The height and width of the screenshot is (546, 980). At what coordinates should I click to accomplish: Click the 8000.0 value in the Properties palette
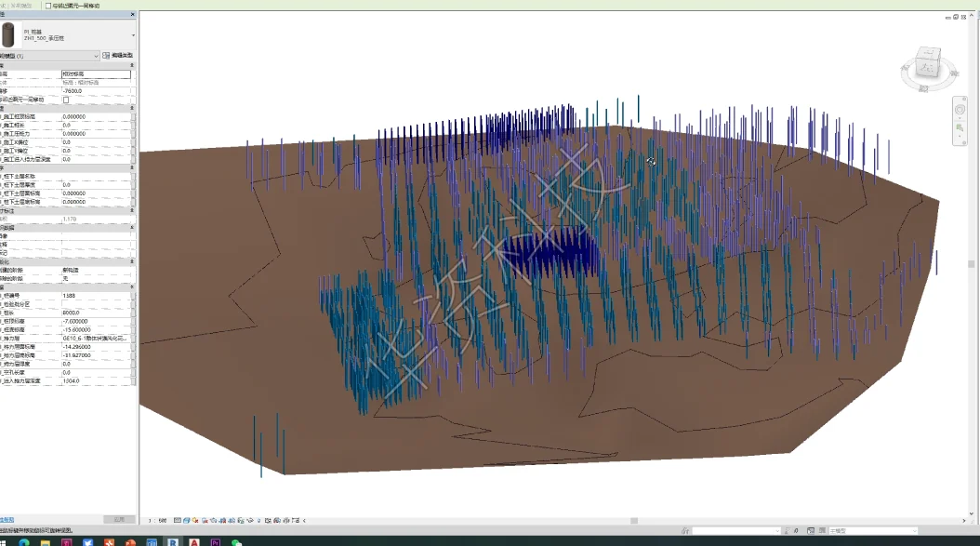pos(97,313)
